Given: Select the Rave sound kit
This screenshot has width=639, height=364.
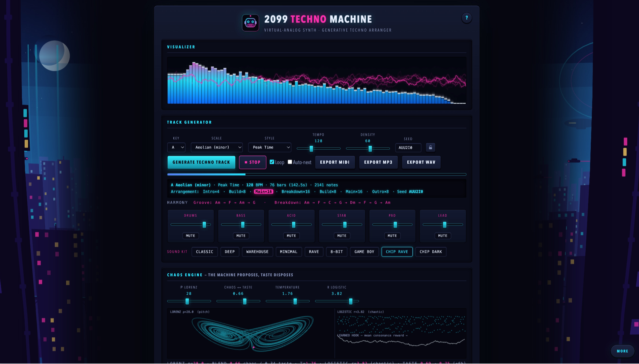Looking at the screenshot, I should click(314, 252).
